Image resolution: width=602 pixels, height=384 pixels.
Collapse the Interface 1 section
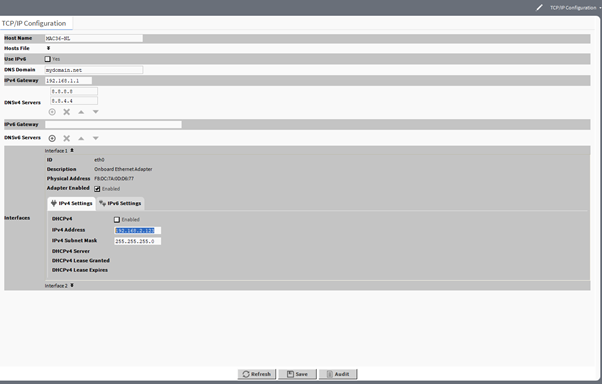(x=72, y=151)
